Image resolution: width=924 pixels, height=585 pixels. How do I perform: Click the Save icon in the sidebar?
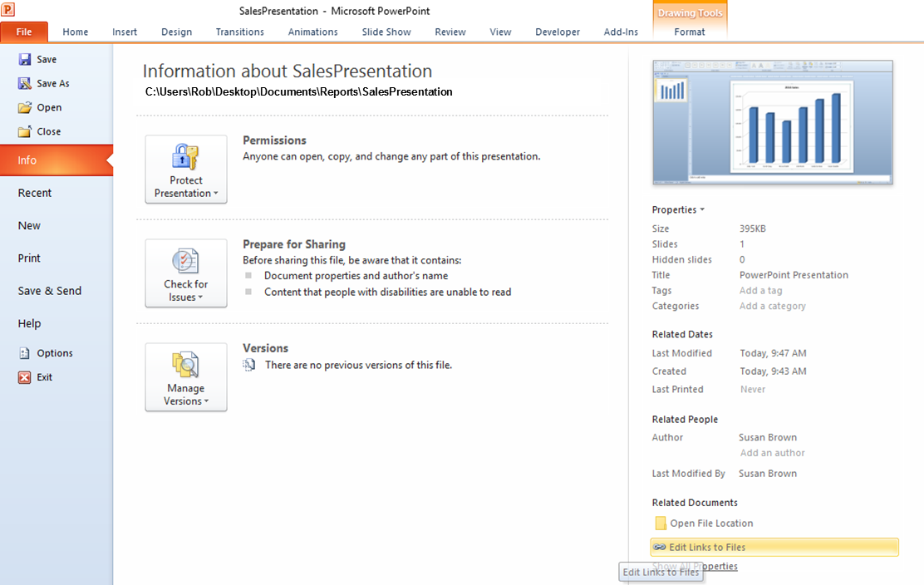24,59
